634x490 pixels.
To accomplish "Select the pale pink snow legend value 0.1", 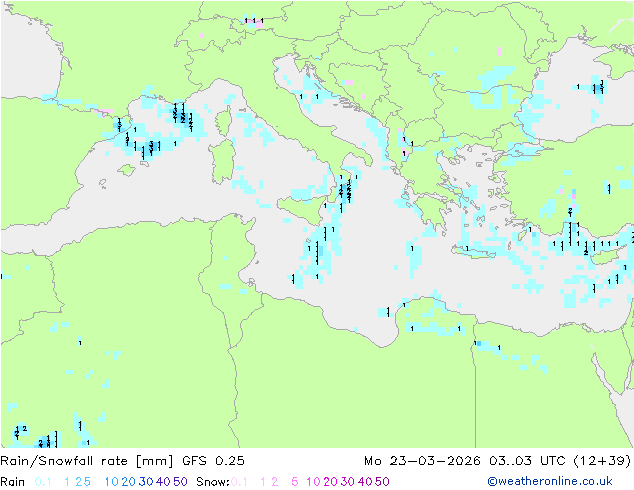I will tap(239, 482).
